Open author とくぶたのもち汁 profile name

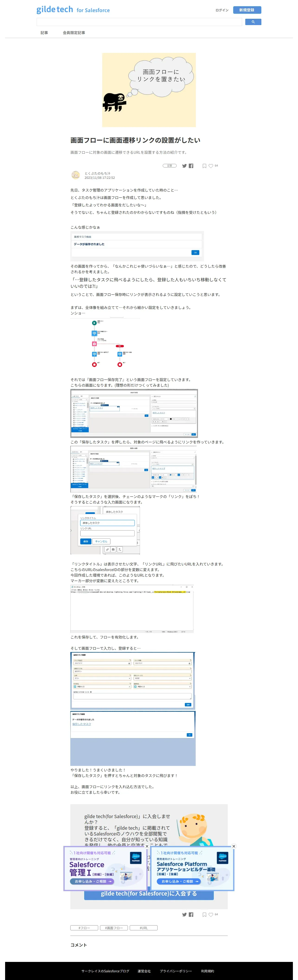pos(97,173)
